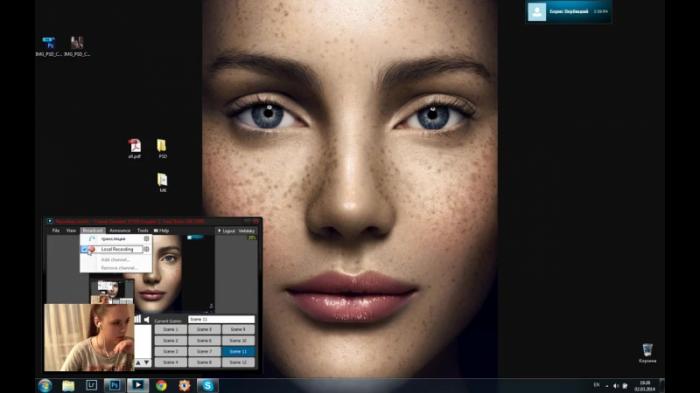Screen dimensions: 700x393
Task: Toggle the checked Local Recording channel
Action: point(84,249)
